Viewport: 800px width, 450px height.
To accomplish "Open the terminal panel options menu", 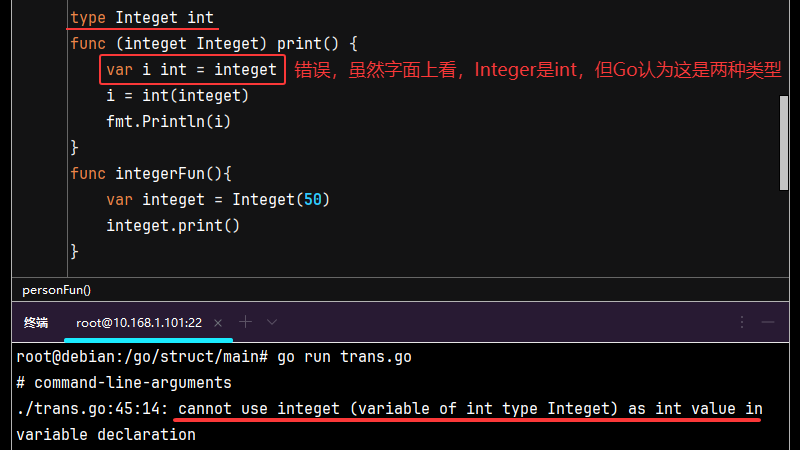I will (x=742, y=322).
